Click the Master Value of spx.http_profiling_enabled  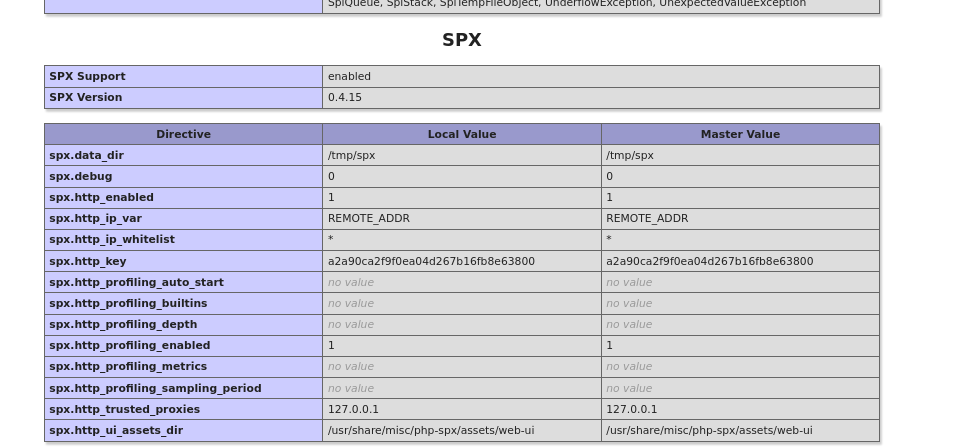pos(609,345)
